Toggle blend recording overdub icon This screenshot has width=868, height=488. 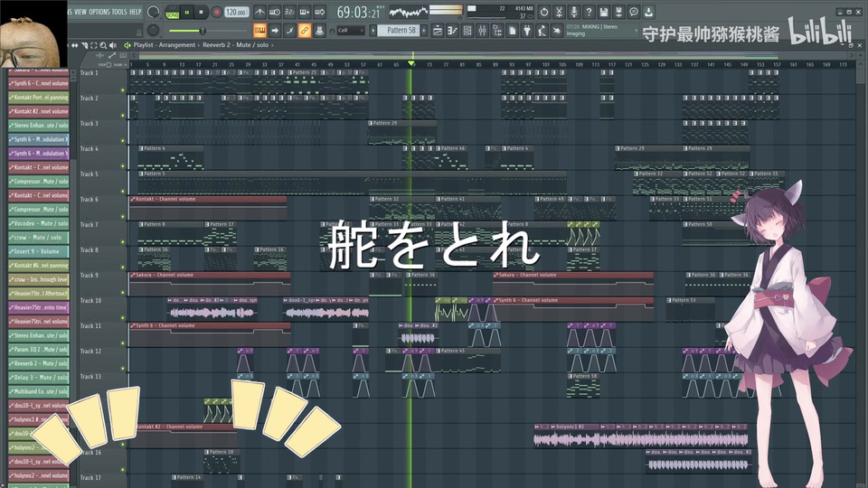point(305,12)
